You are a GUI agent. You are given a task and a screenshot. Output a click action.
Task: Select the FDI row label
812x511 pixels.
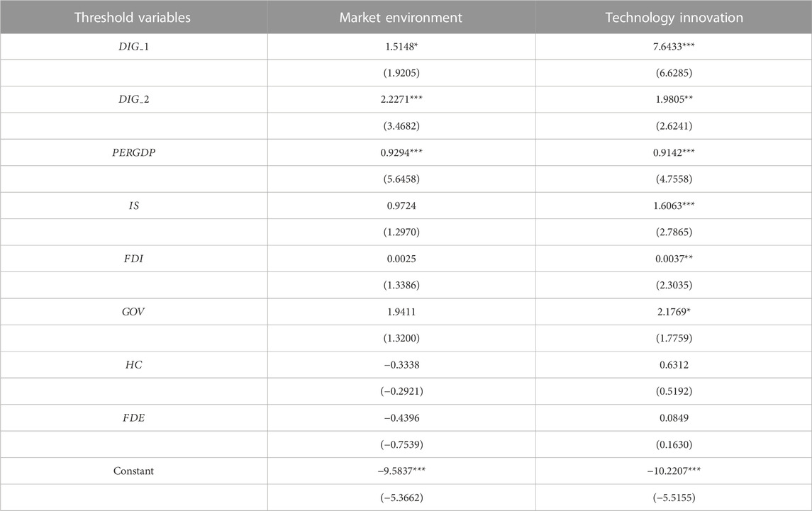click(x=133, y=259)
